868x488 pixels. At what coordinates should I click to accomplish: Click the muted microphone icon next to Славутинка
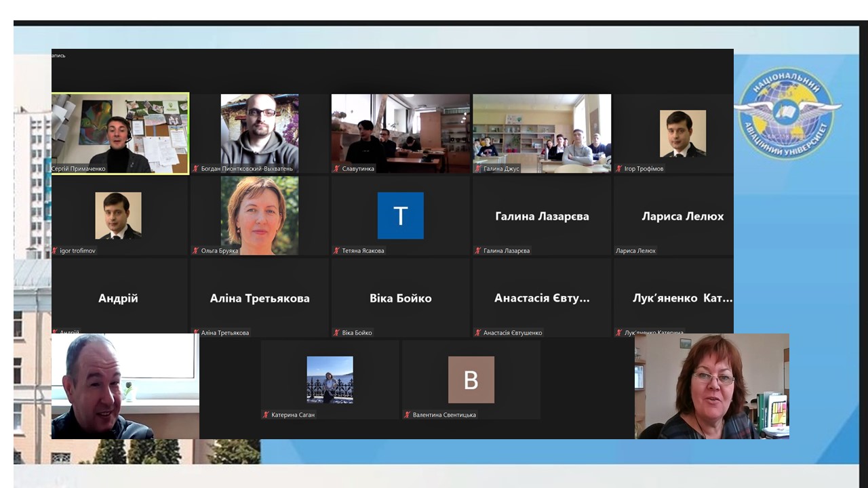point(336,169)
